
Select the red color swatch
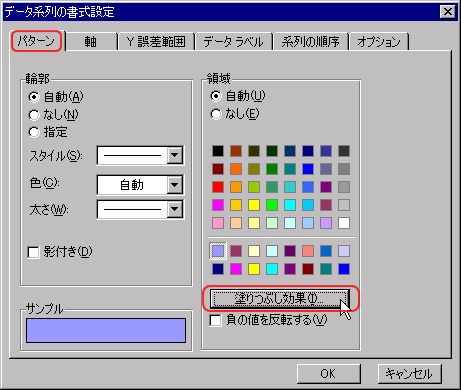pos(218,187)
